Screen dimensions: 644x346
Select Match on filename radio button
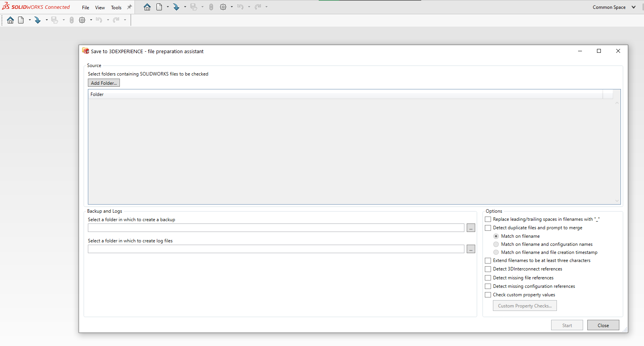point(496,236)
